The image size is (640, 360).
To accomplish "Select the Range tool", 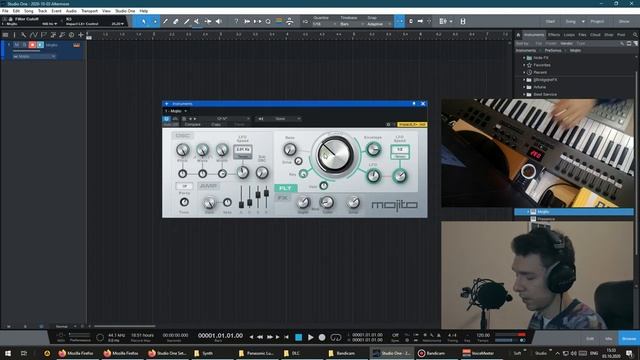I will (x=155, y=21).
